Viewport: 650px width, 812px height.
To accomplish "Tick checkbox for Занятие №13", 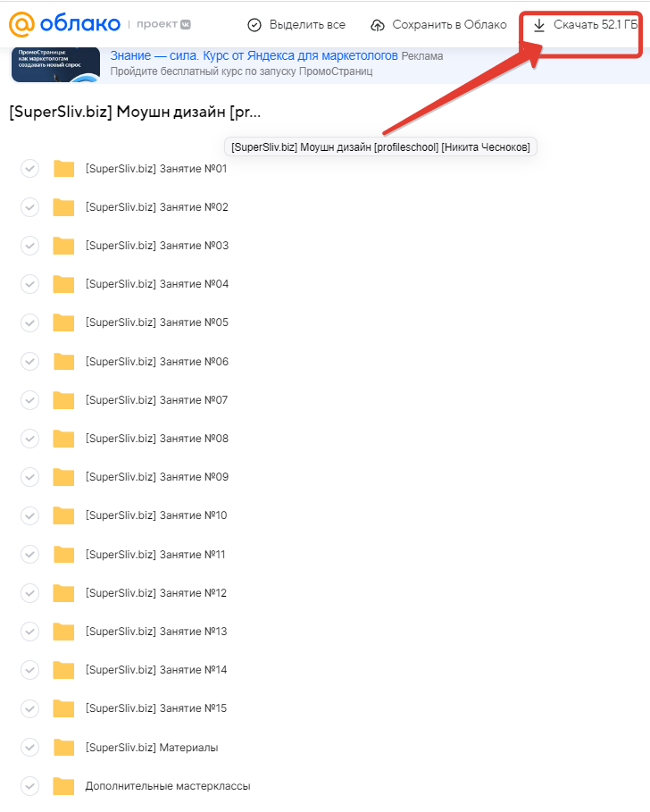I will click(30, 632).
